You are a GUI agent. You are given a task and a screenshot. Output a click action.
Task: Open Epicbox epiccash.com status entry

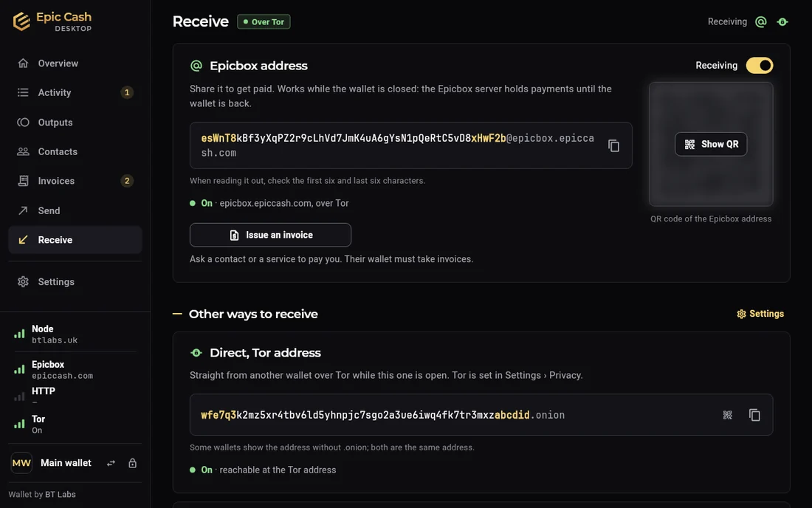click(x=75, y=370)
